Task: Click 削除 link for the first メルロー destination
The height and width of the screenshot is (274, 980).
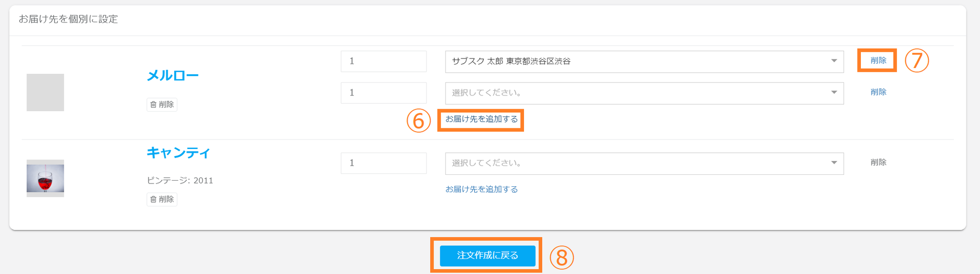Action: [878, 60]
